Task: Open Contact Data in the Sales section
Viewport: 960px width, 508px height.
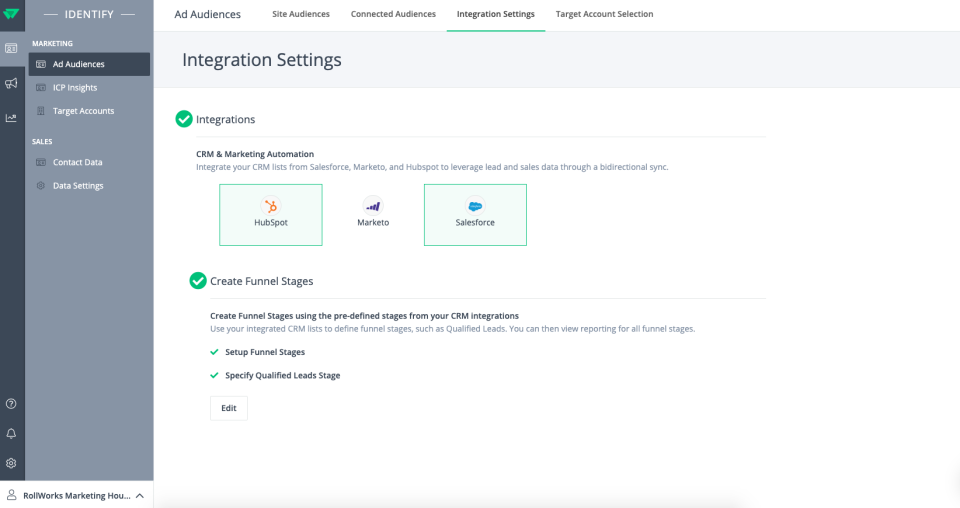Action: [77, 162]
